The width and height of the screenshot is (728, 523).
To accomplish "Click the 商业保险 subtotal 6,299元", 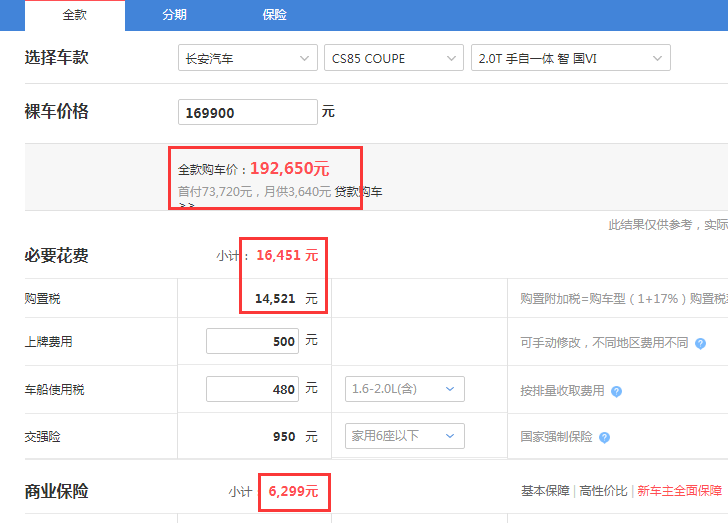I will (293, 491).
